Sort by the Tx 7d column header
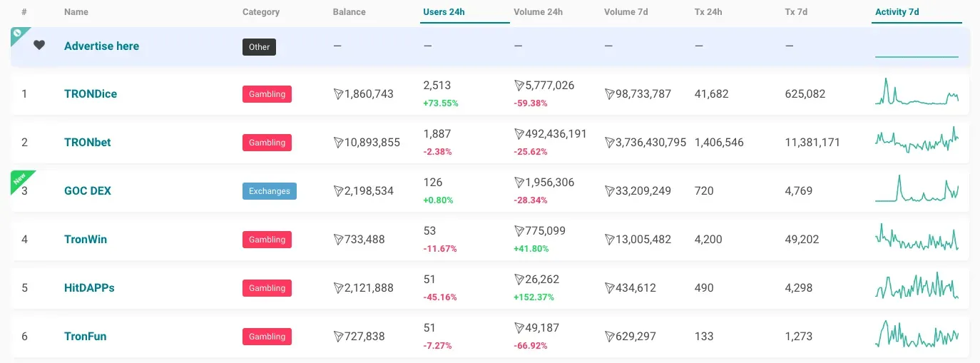The width and height of the screenshot is (980, 363). [796, 12]
